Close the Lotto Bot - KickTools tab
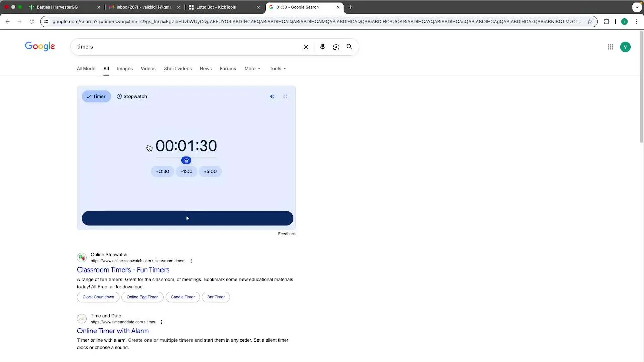The image size is (644, 362). [258, 7]
